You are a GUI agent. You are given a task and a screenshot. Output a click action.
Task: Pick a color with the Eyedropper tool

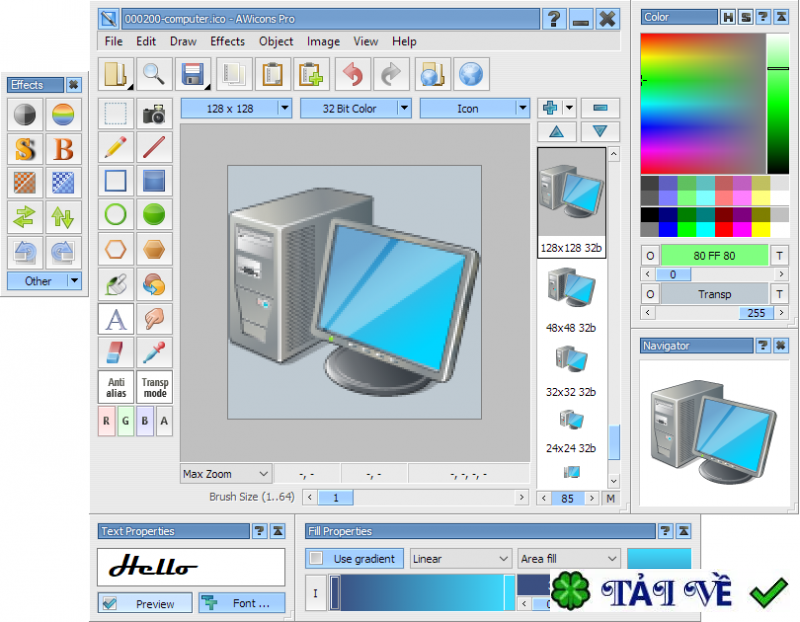[x=154, y=351]
